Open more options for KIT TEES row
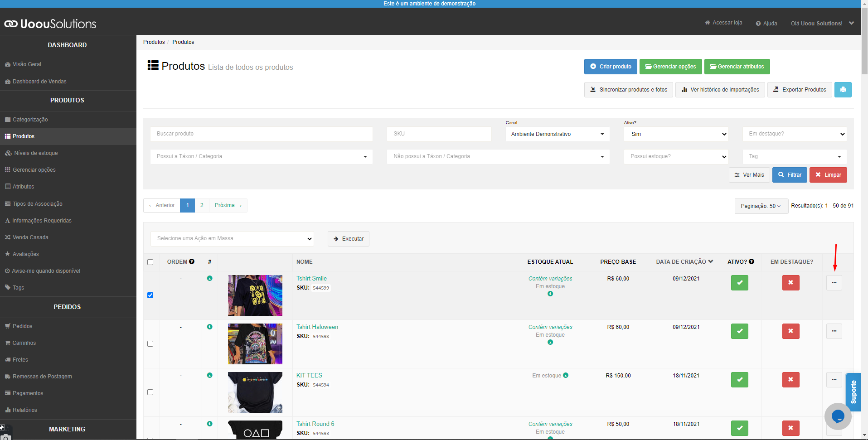This screenshot has width=868, height=440. (834, 380)
